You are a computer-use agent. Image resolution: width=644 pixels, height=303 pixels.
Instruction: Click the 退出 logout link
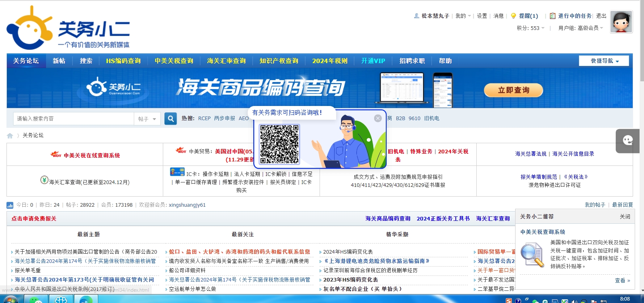[x=601, y=16]
